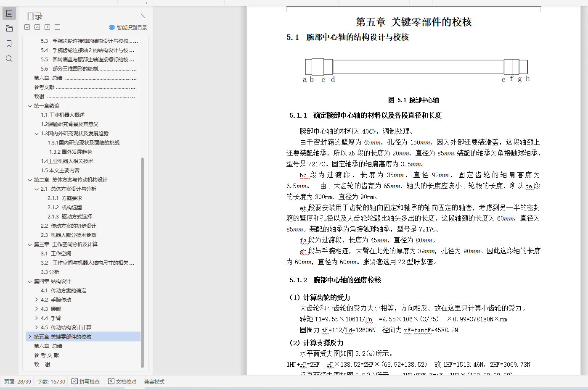Open the bookmarks sidebar icon

tap(9, 44)
